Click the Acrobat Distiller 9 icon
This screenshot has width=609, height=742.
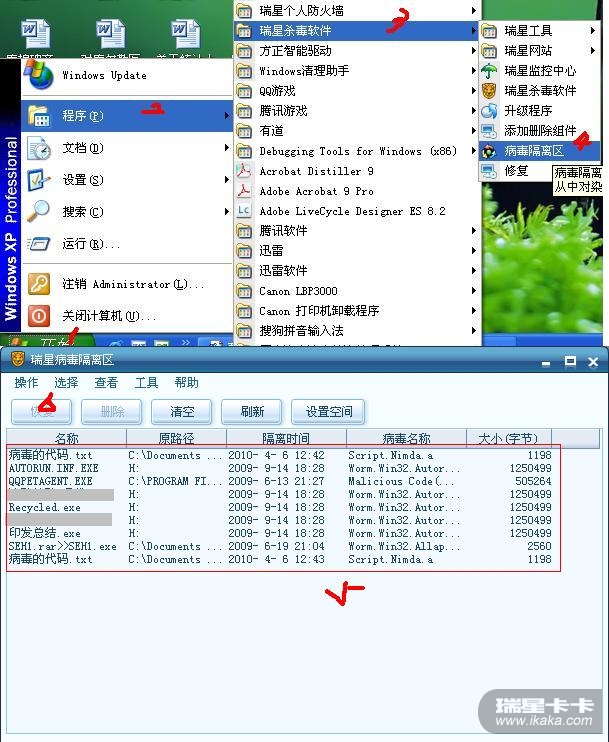[244, 171]
